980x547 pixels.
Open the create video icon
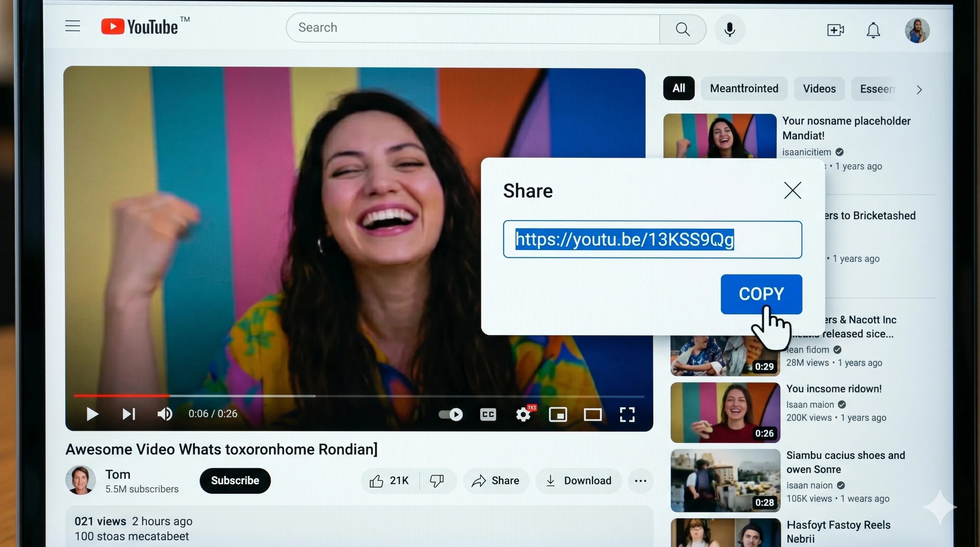(x=835, y=30)
